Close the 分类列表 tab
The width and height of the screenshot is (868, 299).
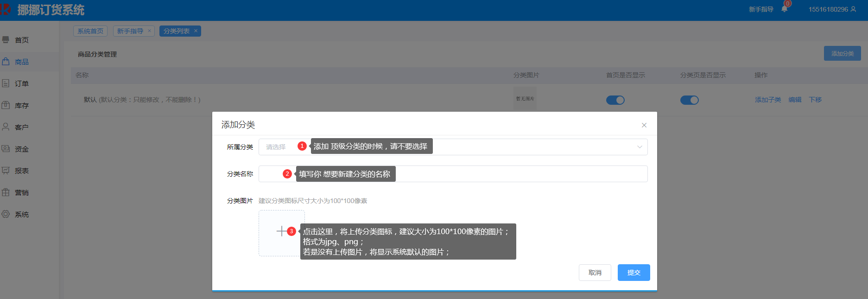point(196,31)
